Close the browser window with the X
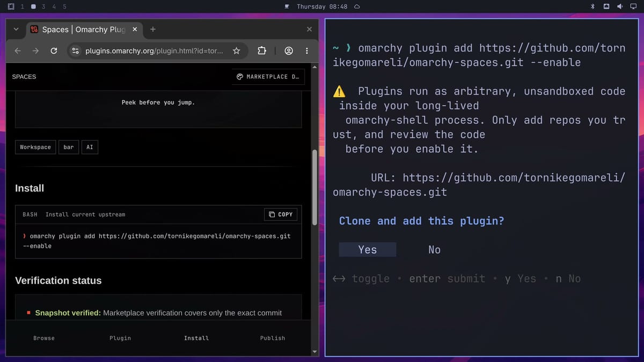644x362 pixels. (x=309, y=29)
